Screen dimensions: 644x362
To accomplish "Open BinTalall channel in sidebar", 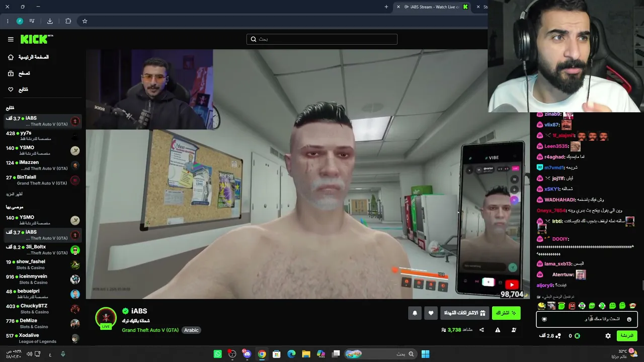I will [43, 180].
